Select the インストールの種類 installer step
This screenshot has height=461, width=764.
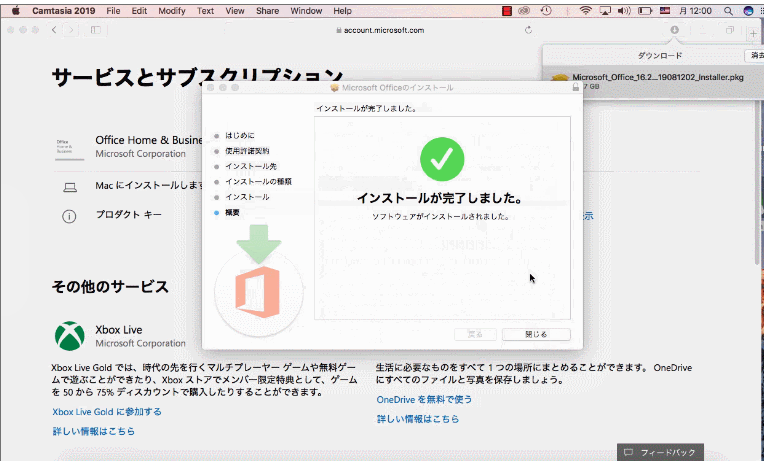pos(258,182)
